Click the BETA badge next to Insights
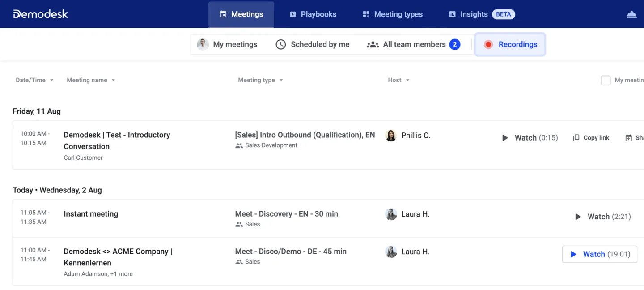Image resolution: width=644 pixels, height=290 pixels. (504, 14)
